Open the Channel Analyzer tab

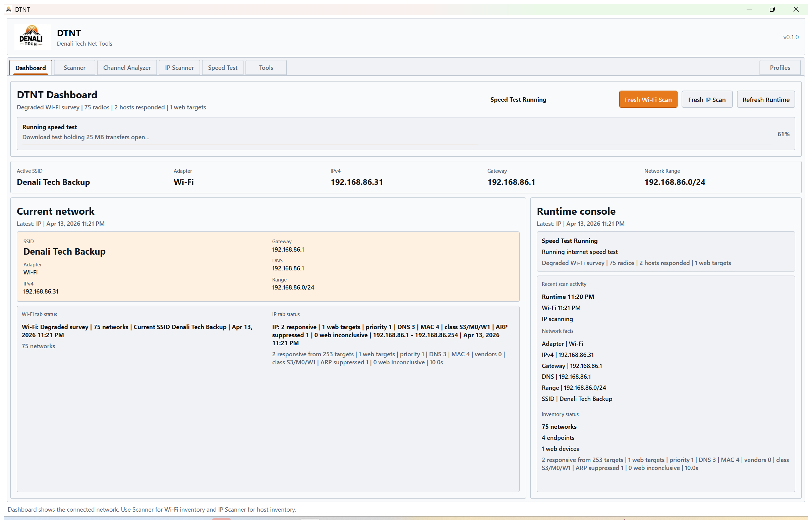tap(127, 67)
